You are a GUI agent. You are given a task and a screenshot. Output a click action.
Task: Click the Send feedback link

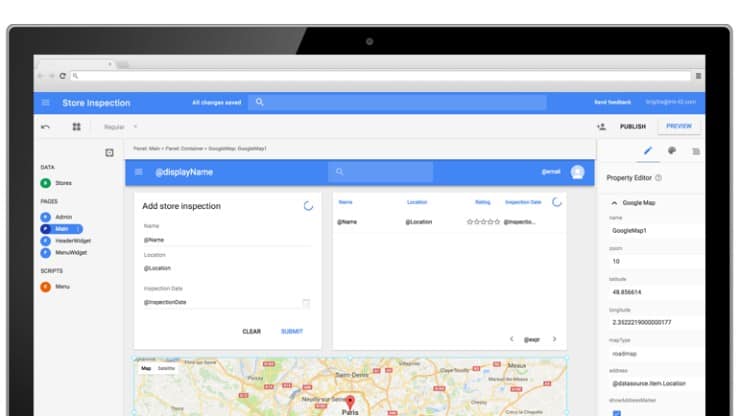pos(613,102)
